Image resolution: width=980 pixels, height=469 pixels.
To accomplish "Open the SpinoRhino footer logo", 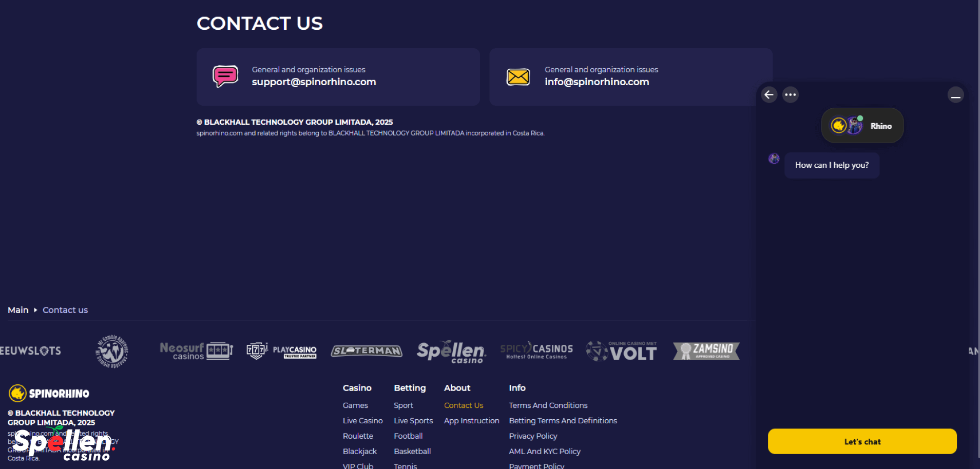I will click(x=49, y=394).
